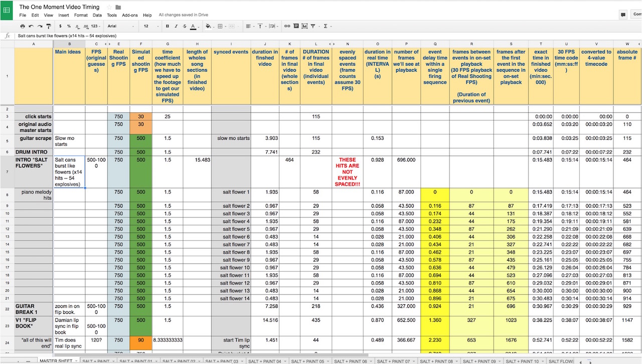Switch to the SALT + PAINT 05 tab
The height and width of the screenshot is (364, 642).
(307, 361)
